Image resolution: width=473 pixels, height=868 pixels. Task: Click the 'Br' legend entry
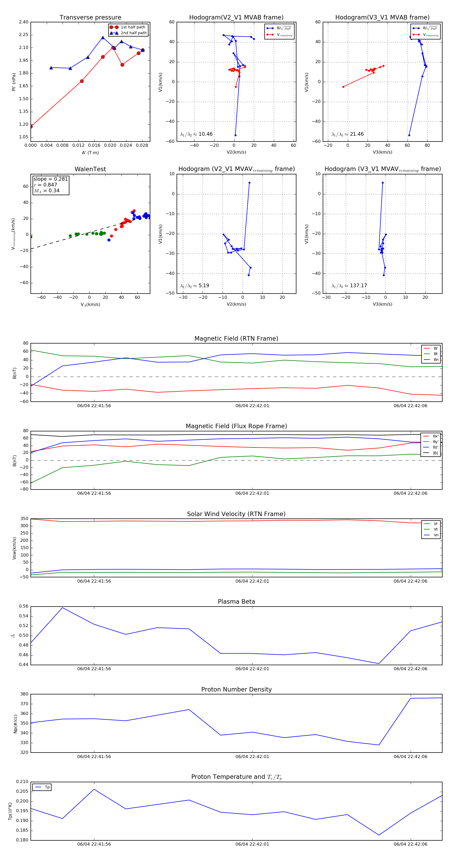tap(431, 349)
